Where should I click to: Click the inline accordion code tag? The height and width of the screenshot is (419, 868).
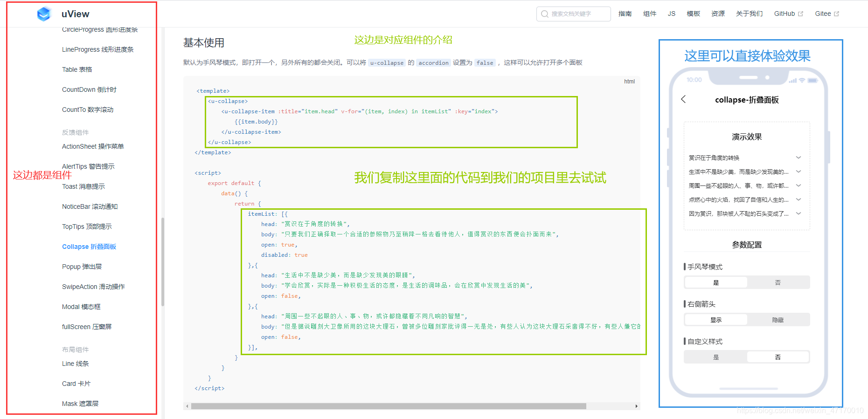433,63
